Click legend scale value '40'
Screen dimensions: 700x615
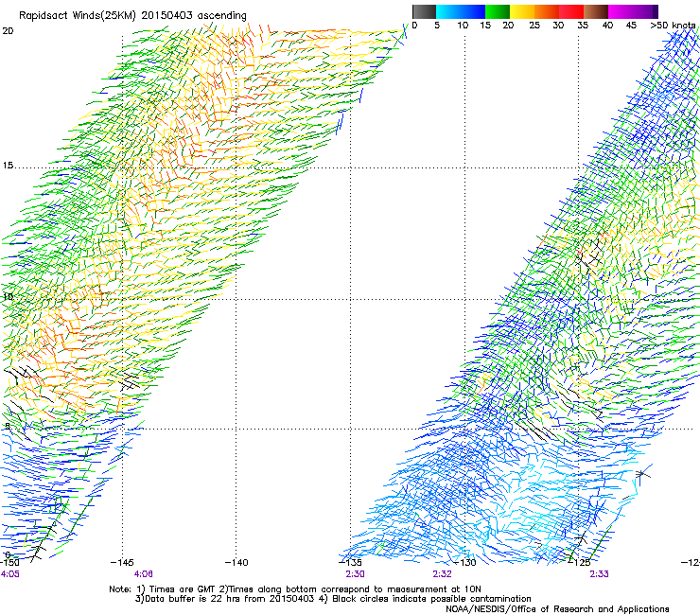(607, 26)
